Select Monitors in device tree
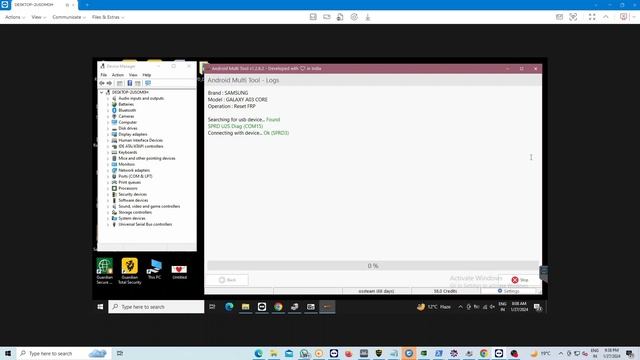The image size is (640, 360). (127, 164)
